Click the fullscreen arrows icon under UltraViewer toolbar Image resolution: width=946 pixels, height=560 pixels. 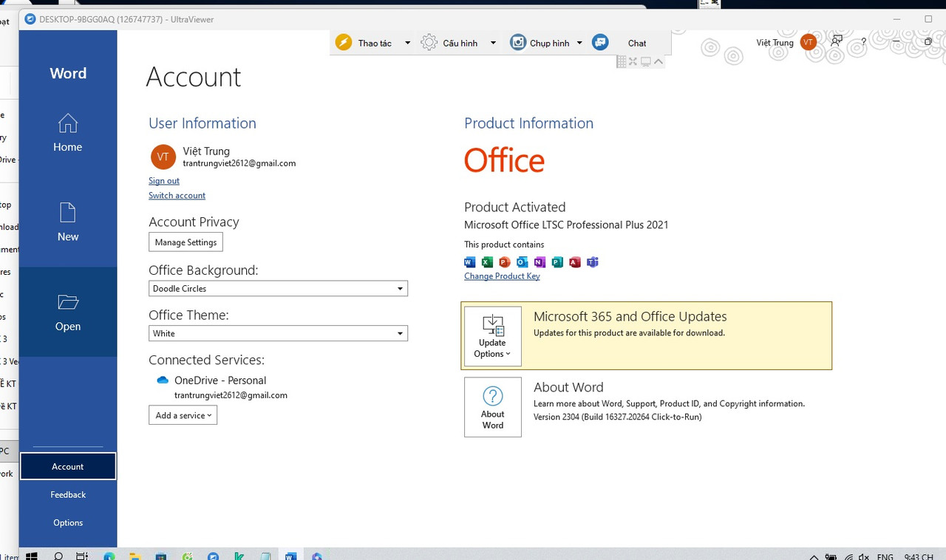[x=633, y=62]
